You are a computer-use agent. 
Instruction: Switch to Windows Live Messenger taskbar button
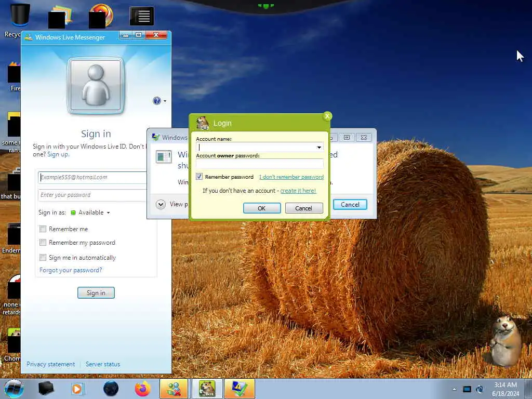tap(174, 389)
